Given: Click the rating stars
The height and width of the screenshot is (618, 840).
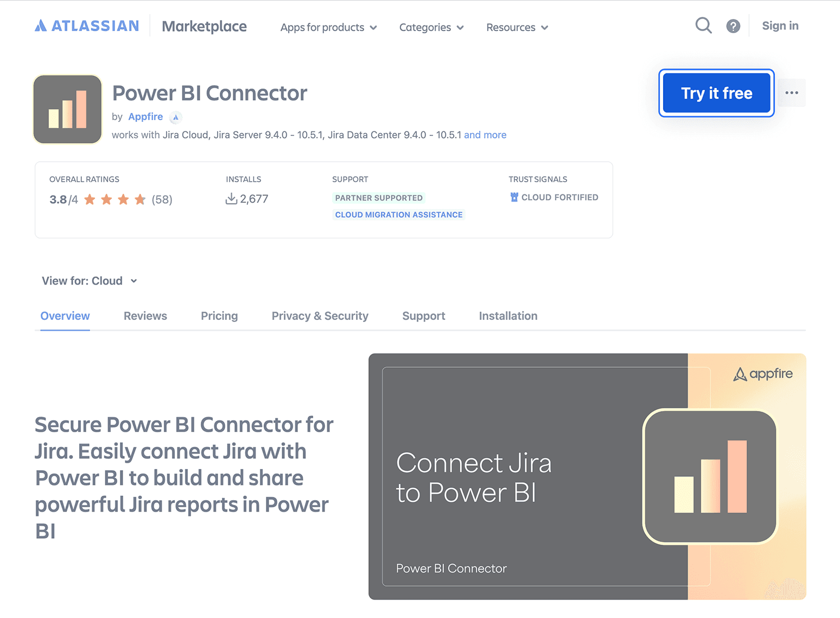Looking at the screenshot, I should coord(115,199).
